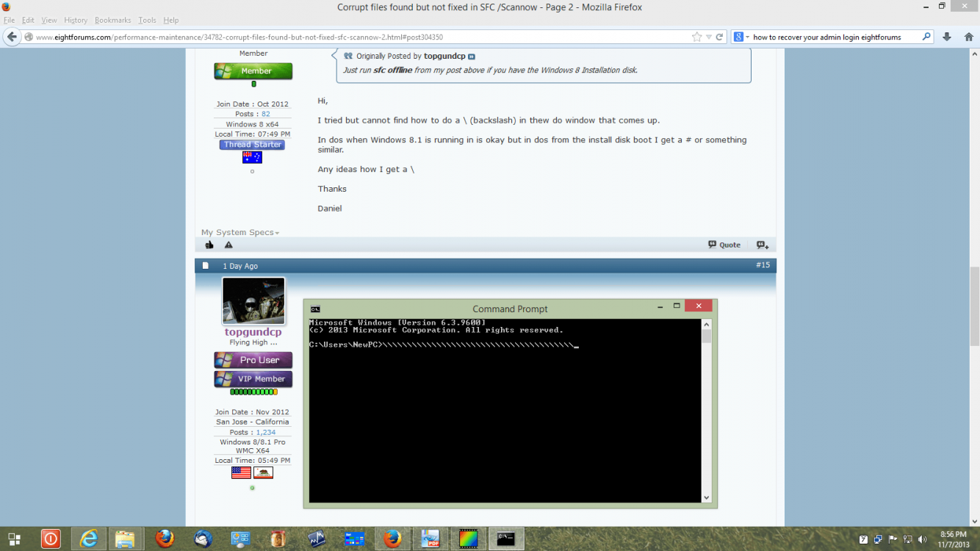Click the Quote button on Daniel's post
Screen dimensions: 980x551
724,245
